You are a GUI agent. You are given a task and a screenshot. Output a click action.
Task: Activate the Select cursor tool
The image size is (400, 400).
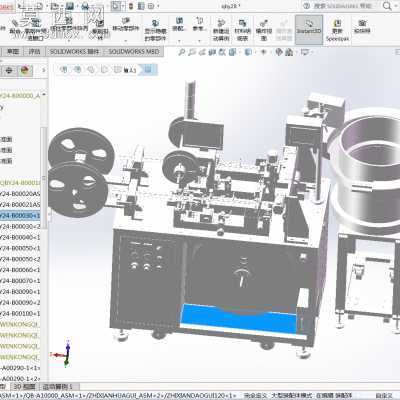pyautogui.click(x=115, y=6)
